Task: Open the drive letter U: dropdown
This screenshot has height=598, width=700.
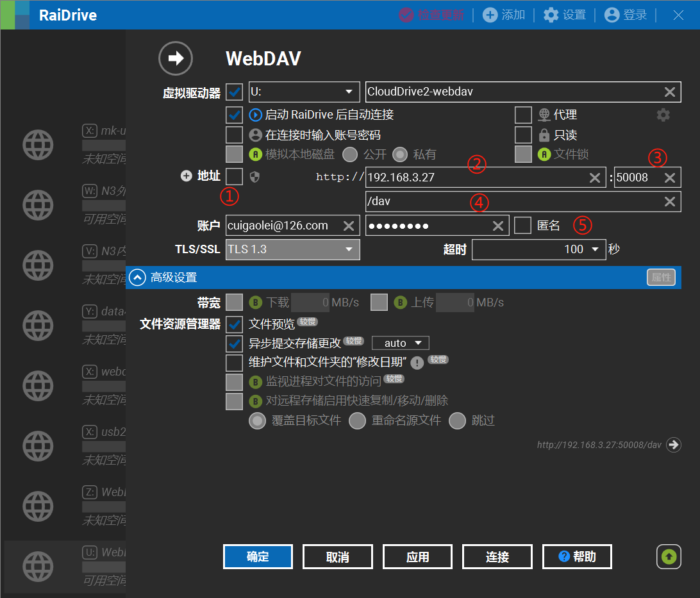Action: point(304,92)
